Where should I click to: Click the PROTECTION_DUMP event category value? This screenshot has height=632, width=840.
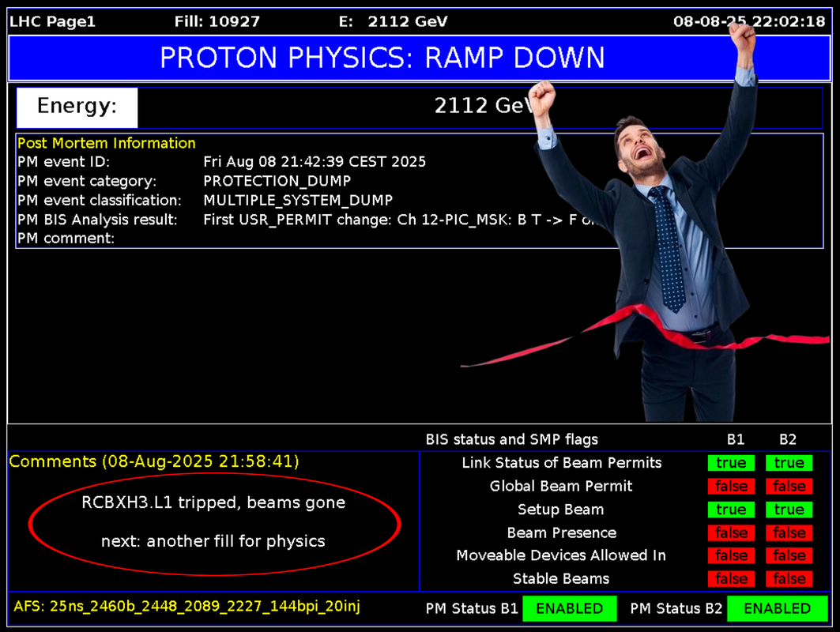pos(277,181)
